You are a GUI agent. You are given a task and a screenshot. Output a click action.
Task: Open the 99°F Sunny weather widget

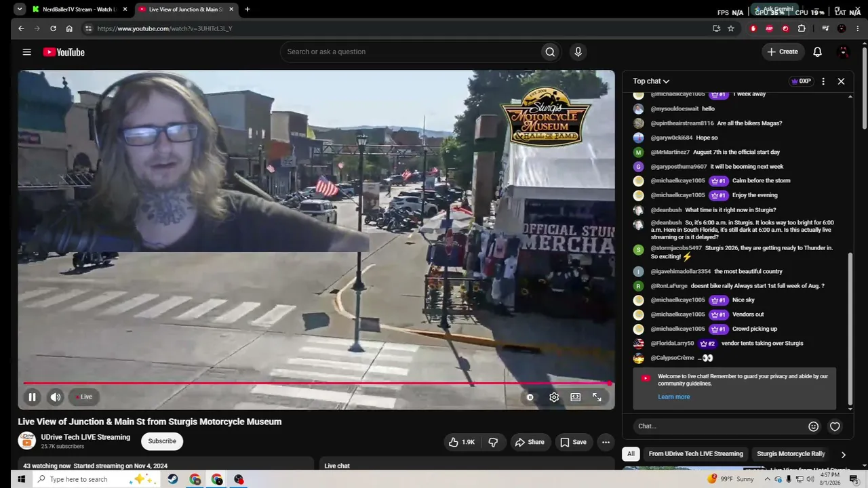(730, 479)
